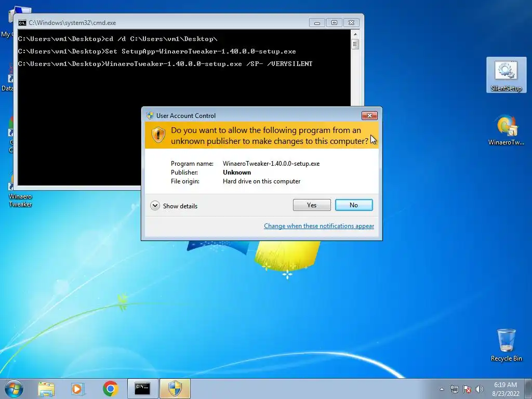Click the warning shield icon in UAC banner

click(158, 135)
